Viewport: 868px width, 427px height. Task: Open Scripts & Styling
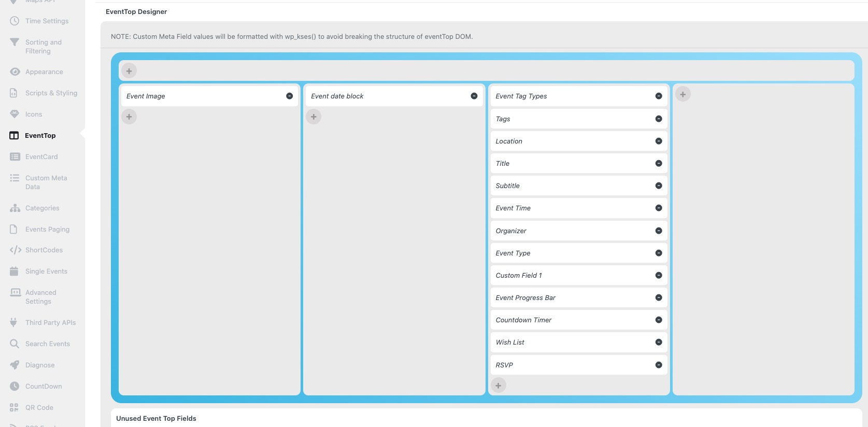[51, 93]
